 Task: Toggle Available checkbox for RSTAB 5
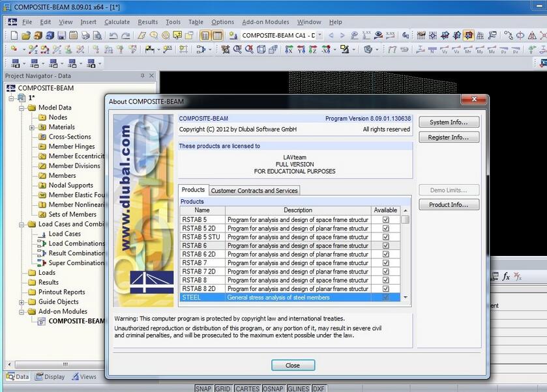pos(385,219)
